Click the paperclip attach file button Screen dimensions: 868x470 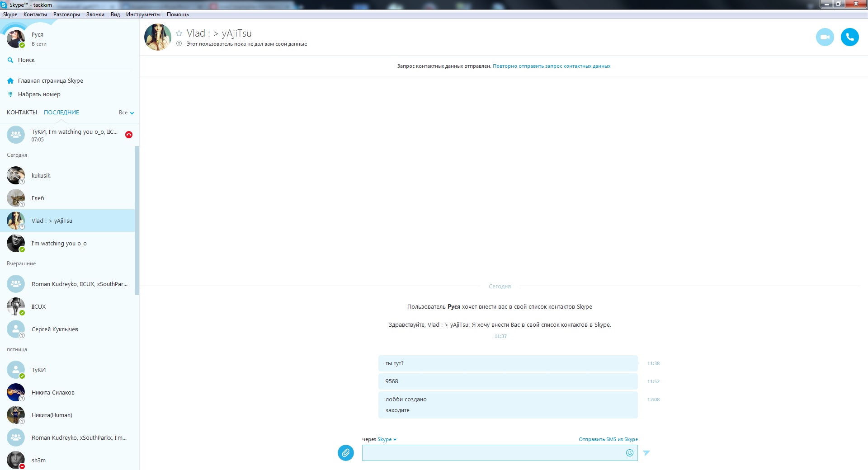(346, 452)
